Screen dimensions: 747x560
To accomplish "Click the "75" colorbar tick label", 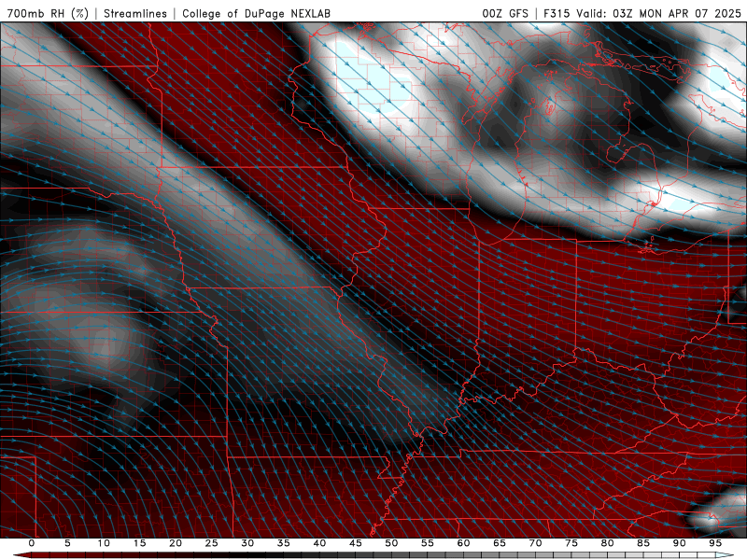I will pos(571,543).
